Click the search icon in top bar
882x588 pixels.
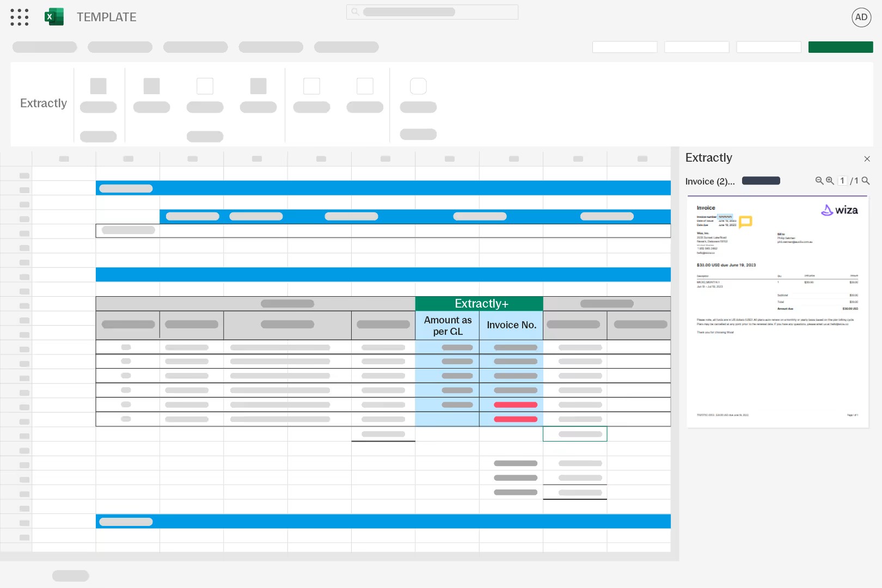pyautogui.click(x=355, y=12)
